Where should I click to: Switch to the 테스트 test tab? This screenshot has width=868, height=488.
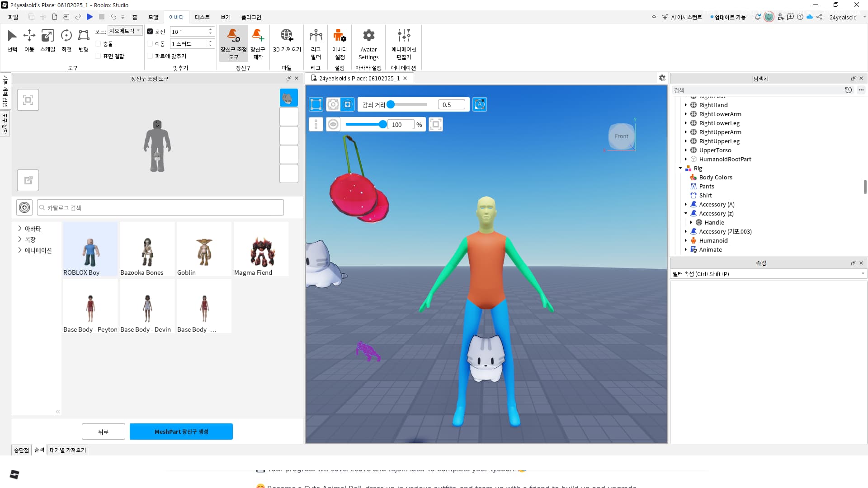tap(202, 17)
